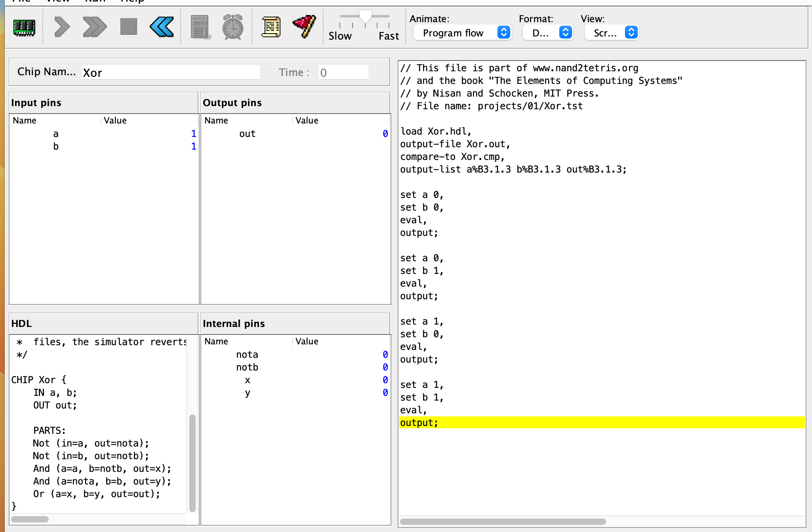Select input pin b value
Viewport: 812px width, 532px height.
pos(194,146)
